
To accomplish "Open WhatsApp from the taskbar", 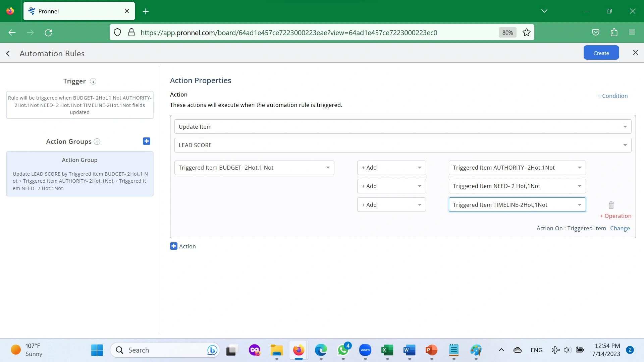I will point(343,350).
